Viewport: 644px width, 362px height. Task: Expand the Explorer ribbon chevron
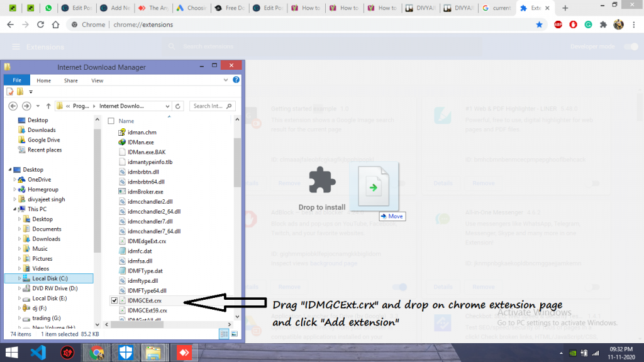coord(226,80)
